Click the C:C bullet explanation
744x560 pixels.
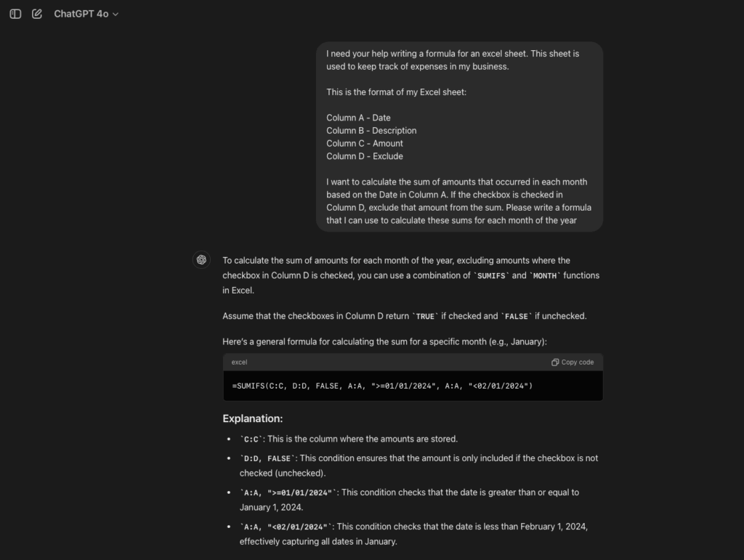click(x=349, y=439)
